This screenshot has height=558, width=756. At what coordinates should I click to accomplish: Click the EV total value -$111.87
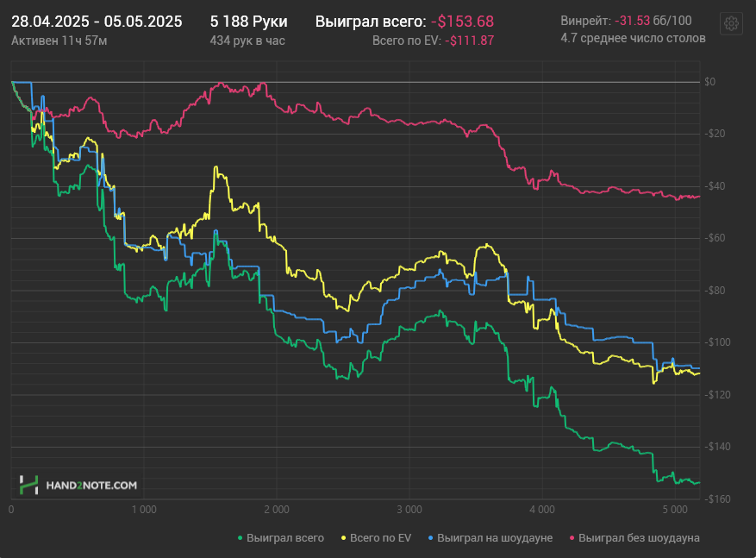(470, 41)
